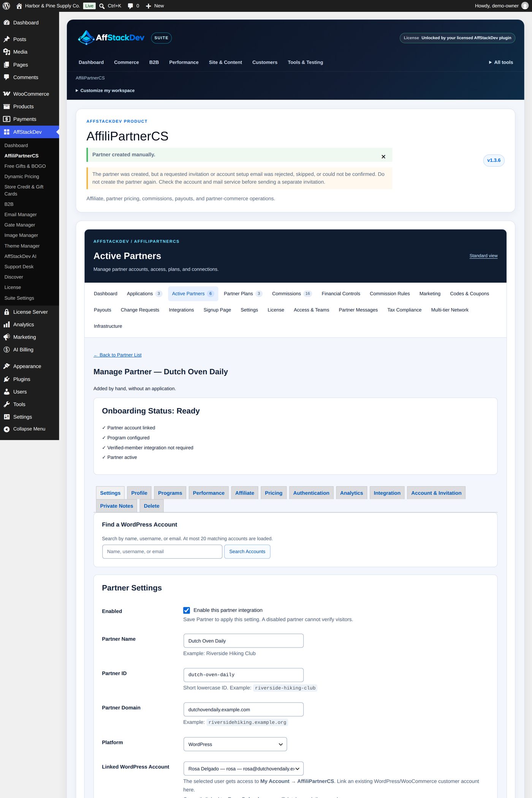Click the account search name field
Screen dimensions: 532x798
pos(162,552)
